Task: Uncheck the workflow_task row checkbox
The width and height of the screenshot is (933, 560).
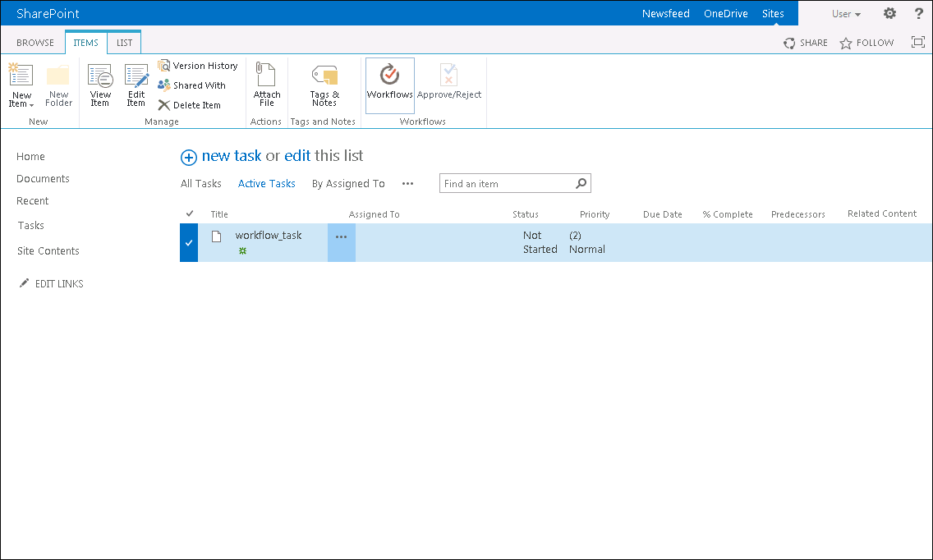Action: click(x=189, y=243)
